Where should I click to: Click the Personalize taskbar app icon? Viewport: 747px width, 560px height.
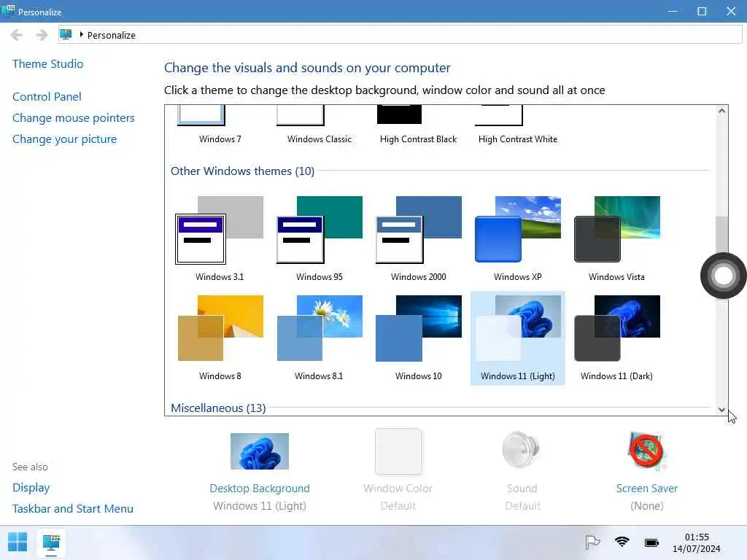coord(51,542)
